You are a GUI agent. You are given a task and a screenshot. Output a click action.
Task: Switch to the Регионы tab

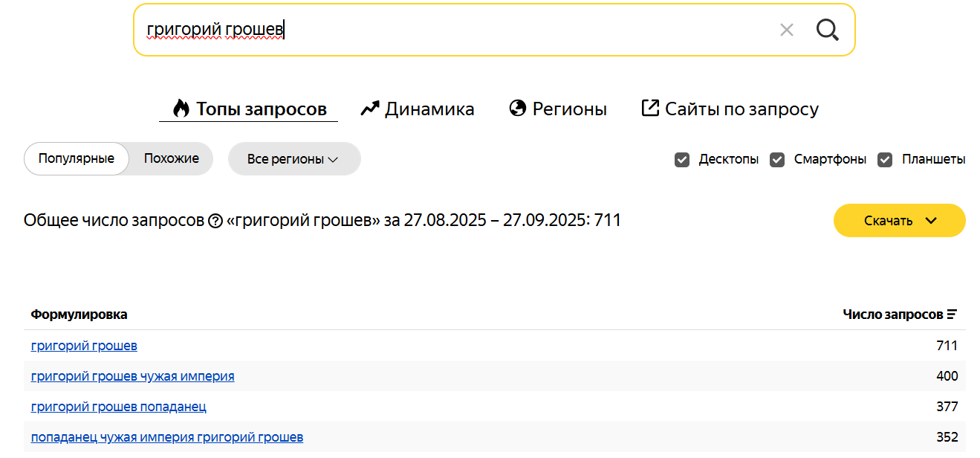pos(569,109)
